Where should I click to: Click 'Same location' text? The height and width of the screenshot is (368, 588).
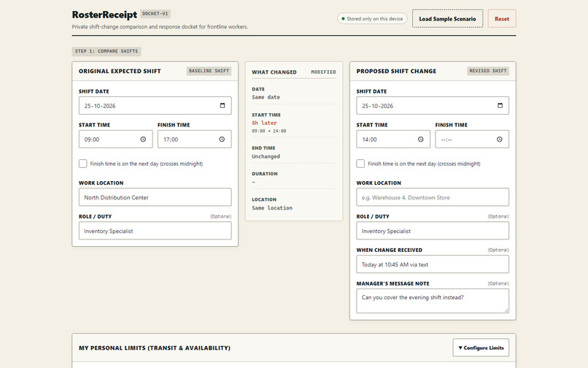272,207
